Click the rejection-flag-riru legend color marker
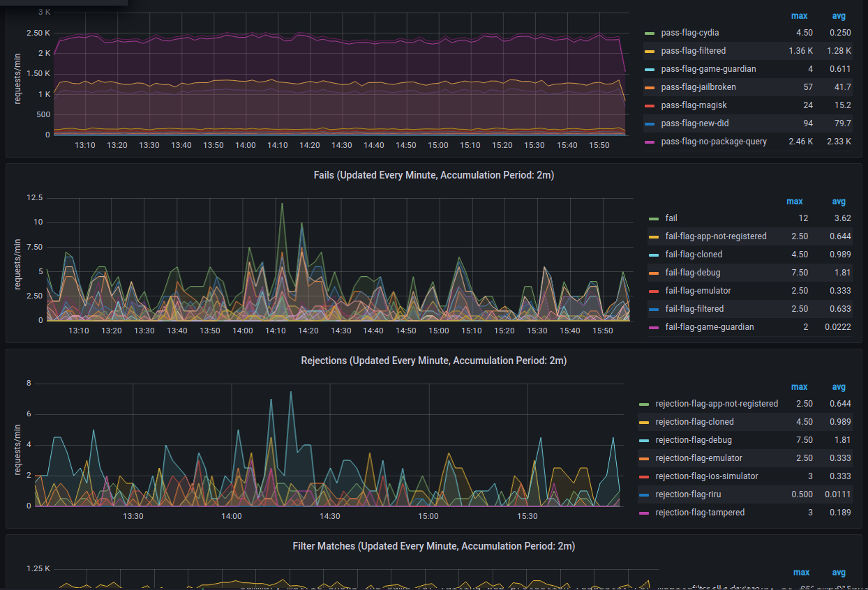This screenshot has height=590, width=868. [x=643, y=494]
